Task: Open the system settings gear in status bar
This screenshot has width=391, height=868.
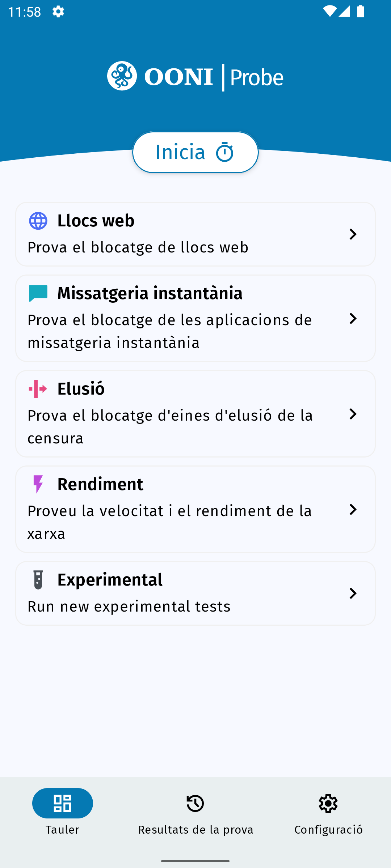Action: coord(58,12)
